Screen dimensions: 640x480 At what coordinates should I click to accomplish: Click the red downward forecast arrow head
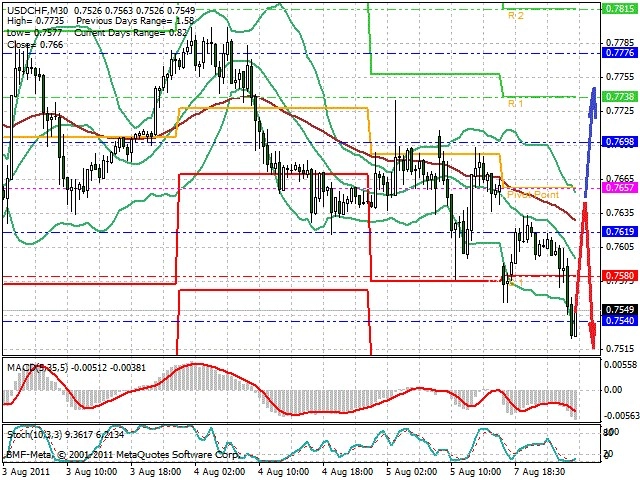coord(592,336)
